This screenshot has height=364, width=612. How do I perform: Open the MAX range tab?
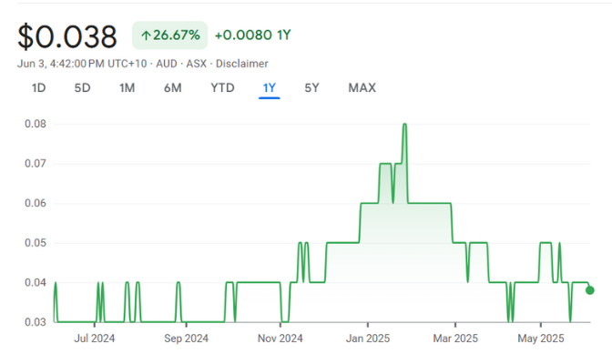tap(362, 87)
